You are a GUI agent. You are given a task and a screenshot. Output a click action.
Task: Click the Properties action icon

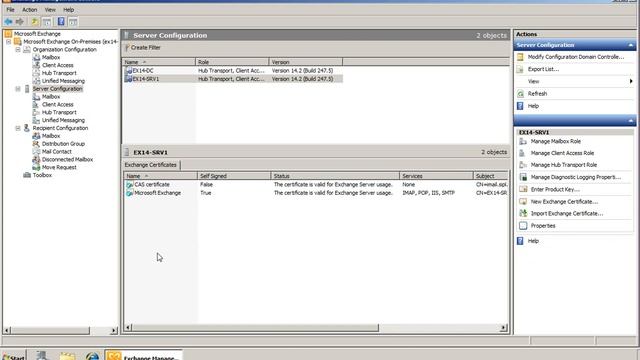pos(523,226)
